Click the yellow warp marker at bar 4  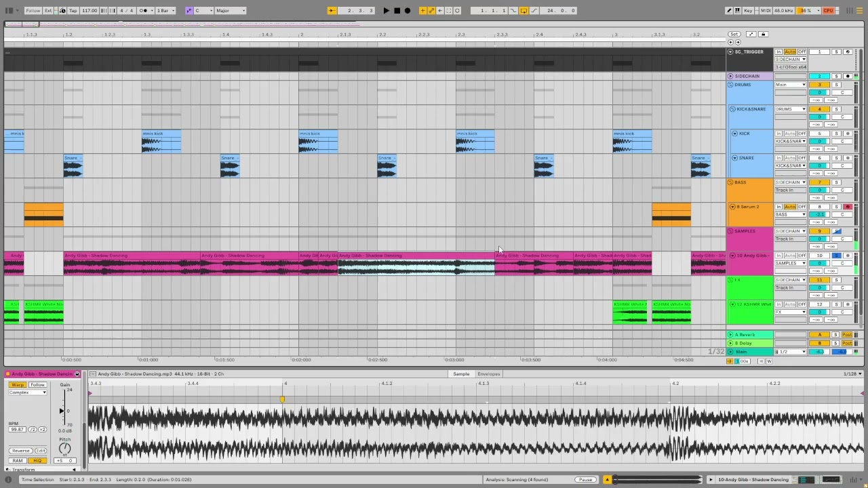click(x=282, y=399)
